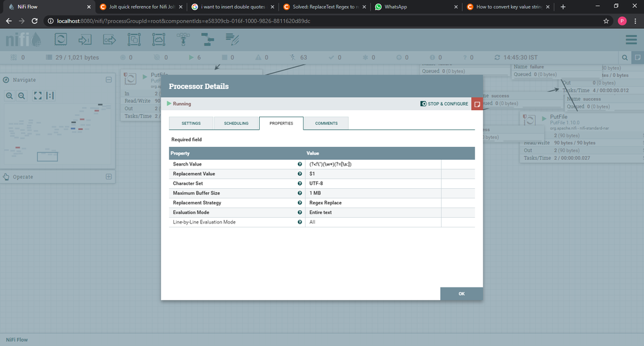Click the help icon beside Search Value
This screenshot has width=644, height=346.
[300, 164]
